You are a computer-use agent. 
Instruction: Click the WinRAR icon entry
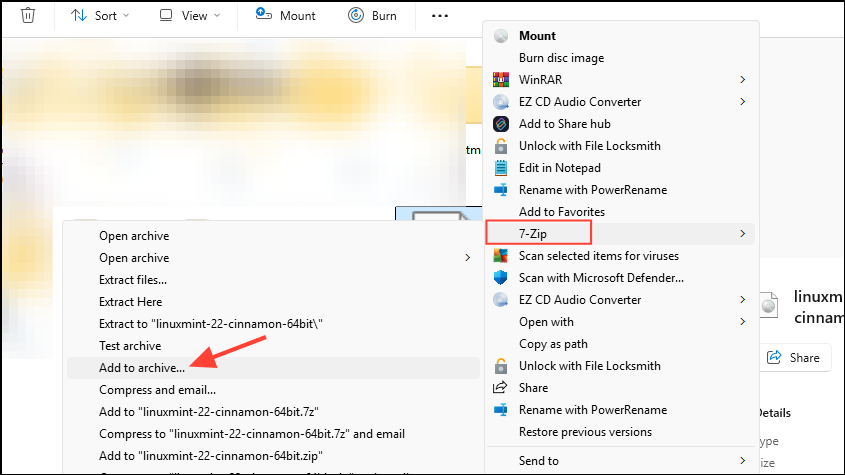(x=501, y=80)
